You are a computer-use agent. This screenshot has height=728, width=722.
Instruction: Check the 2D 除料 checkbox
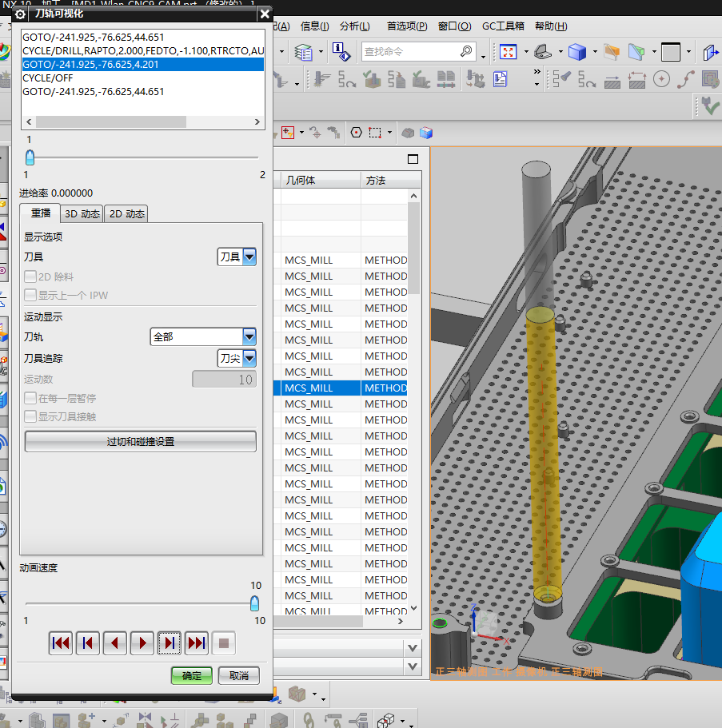30,276
